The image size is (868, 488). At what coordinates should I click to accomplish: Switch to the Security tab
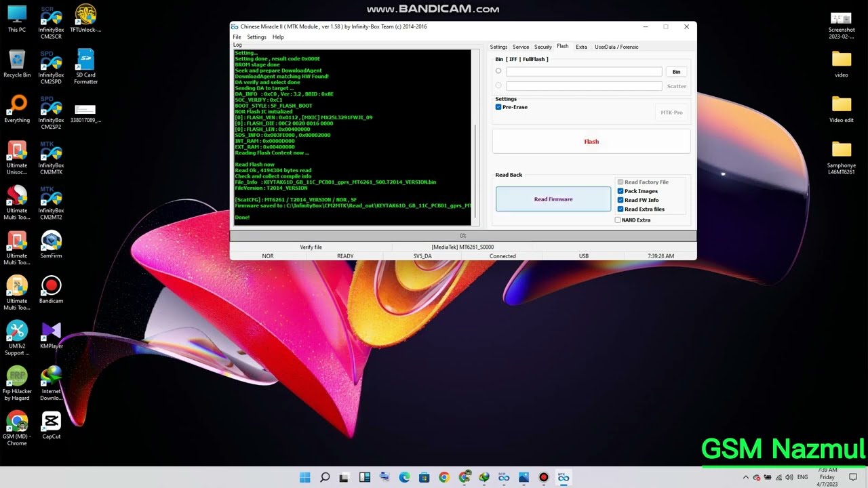click(543, 47)
